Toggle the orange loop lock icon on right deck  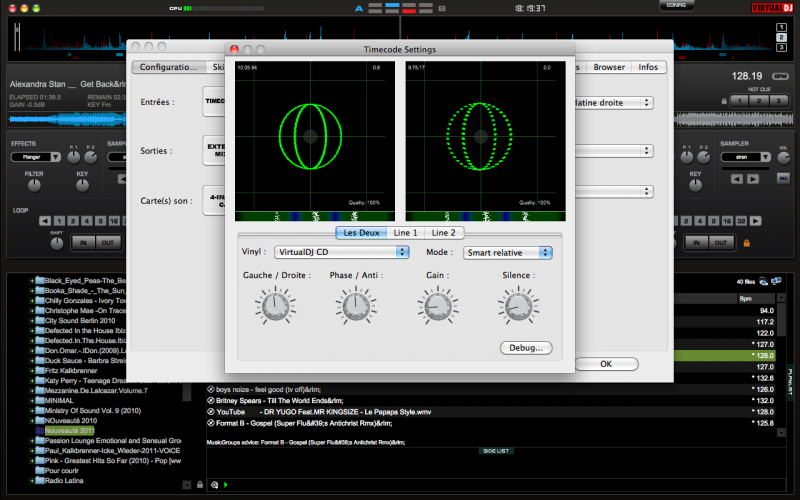pos(746,243)
